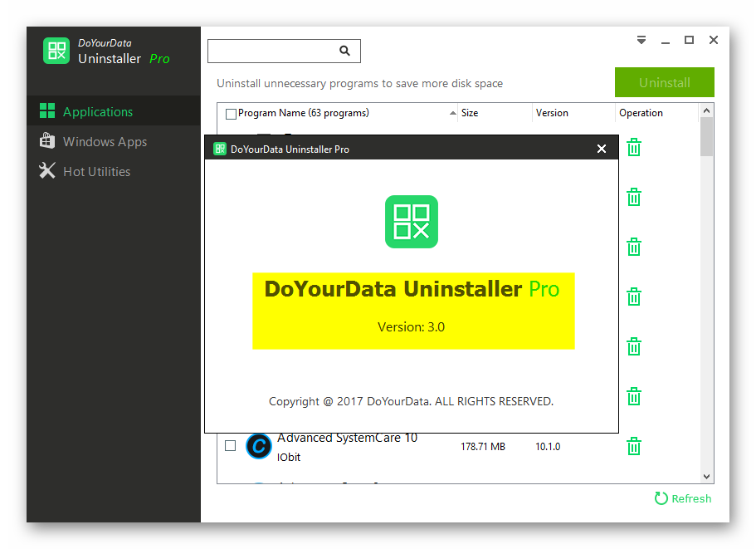
Task: Click the IObit publisher text
Action: tap(288, 457)
